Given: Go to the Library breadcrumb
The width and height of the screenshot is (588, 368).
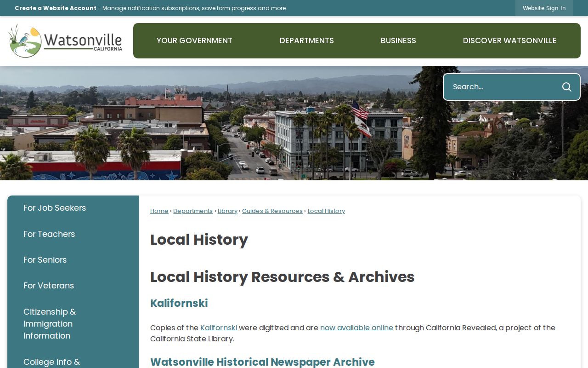Looking at the screenshot, I should pyautogui.click(x=227, y=211).
